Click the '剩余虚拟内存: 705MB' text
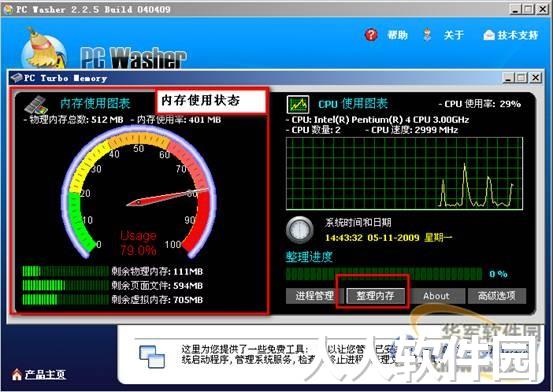Image resolution: width=553 pixels, height=392 pixels. (157, 300)
